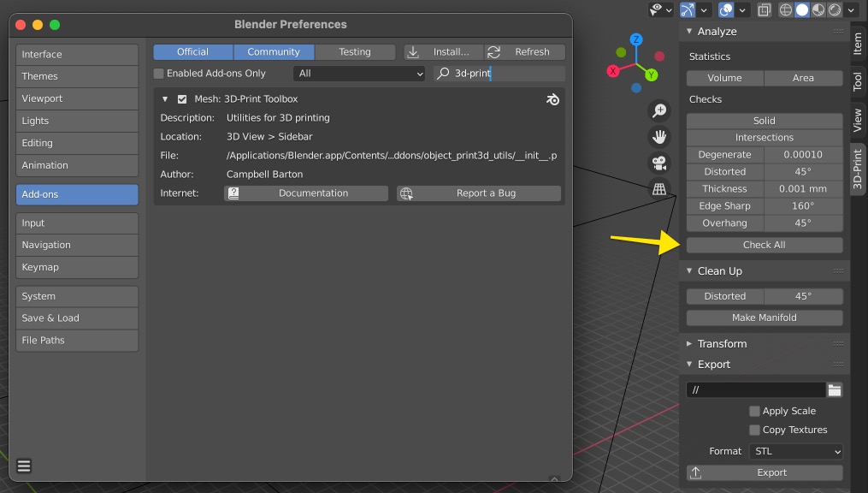This screenshot has height=493, width=868.
Task: Open the overlays options dropdown arrow
Action: click(741, 10)
